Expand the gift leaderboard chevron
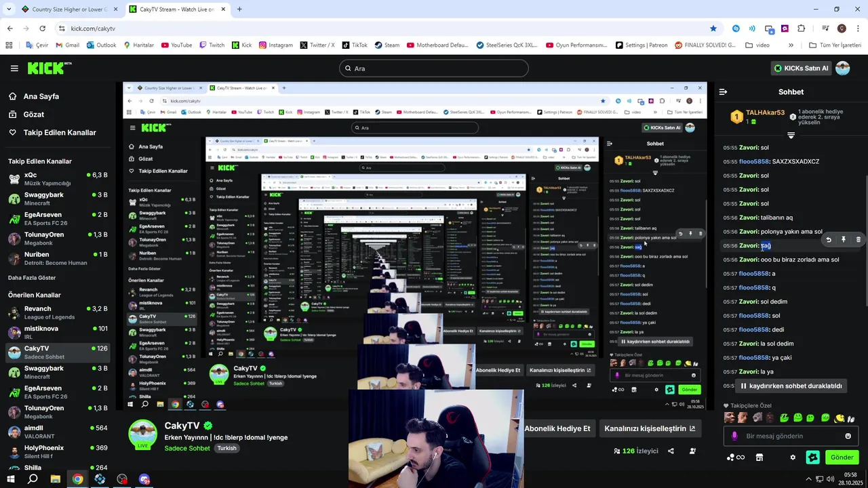This screenshot has width=868, height=488. 791,136
